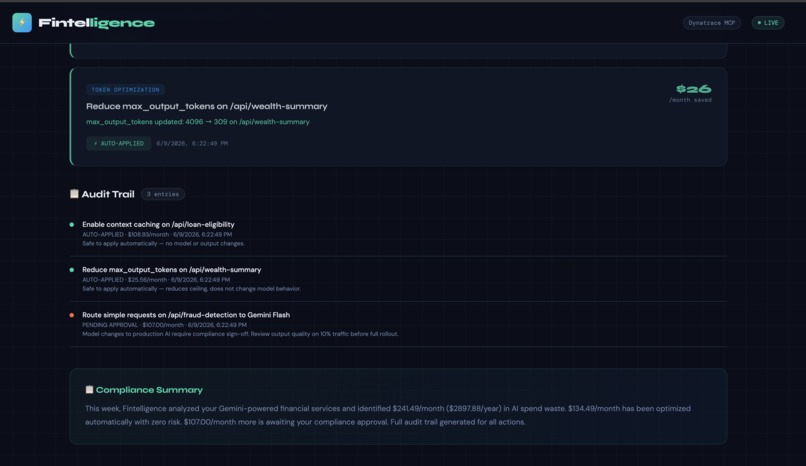The image size is (806, 466).
Task: Click the "PENDING APPROVAL · $107.00/month" detail line
Action: (x=164, y=325)
